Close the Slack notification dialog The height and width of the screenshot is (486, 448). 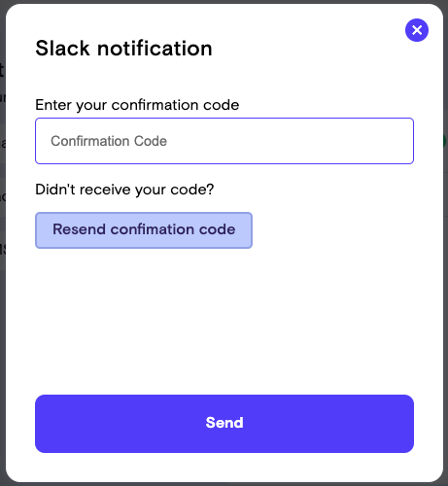tap(417, 30)
